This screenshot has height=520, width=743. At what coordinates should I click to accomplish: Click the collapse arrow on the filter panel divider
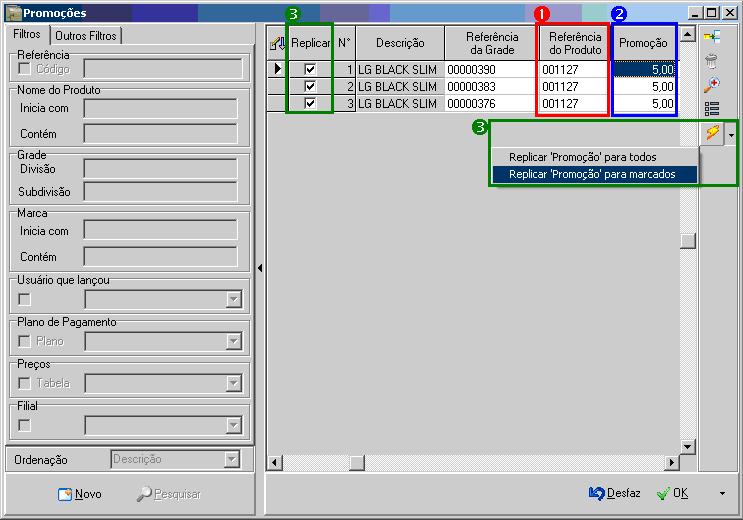tap(260, 268)
